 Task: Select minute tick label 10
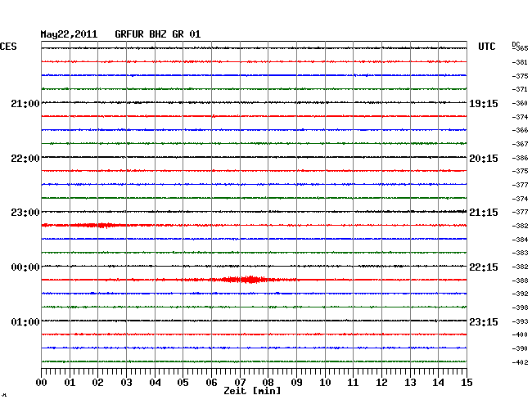click(325, 383)
